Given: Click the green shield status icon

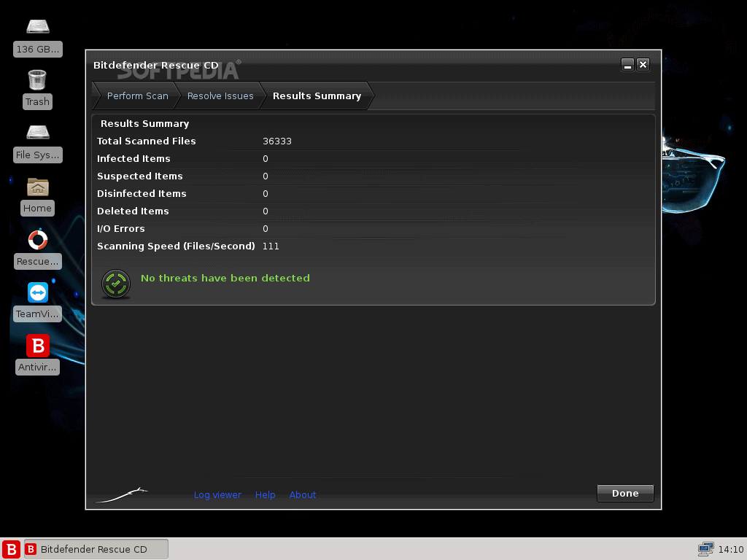Looking at the screenshot, I should point(116,284).
